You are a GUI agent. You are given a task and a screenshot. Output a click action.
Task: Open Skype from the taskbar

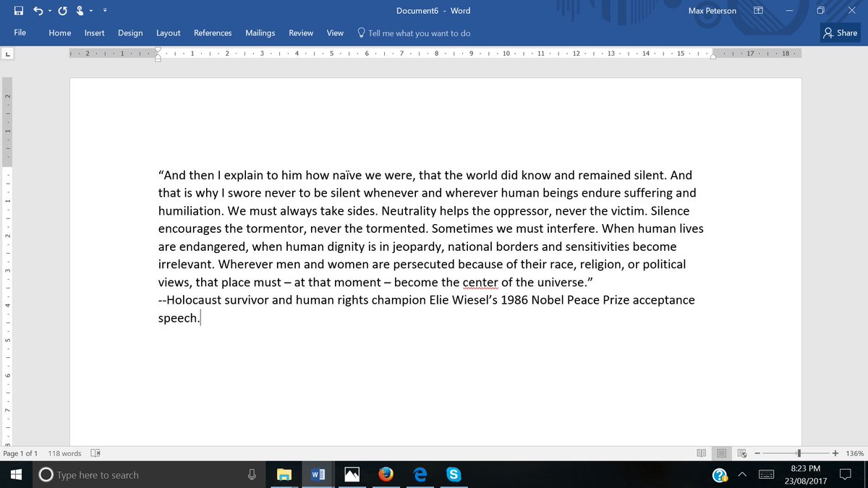pos(454,475)
